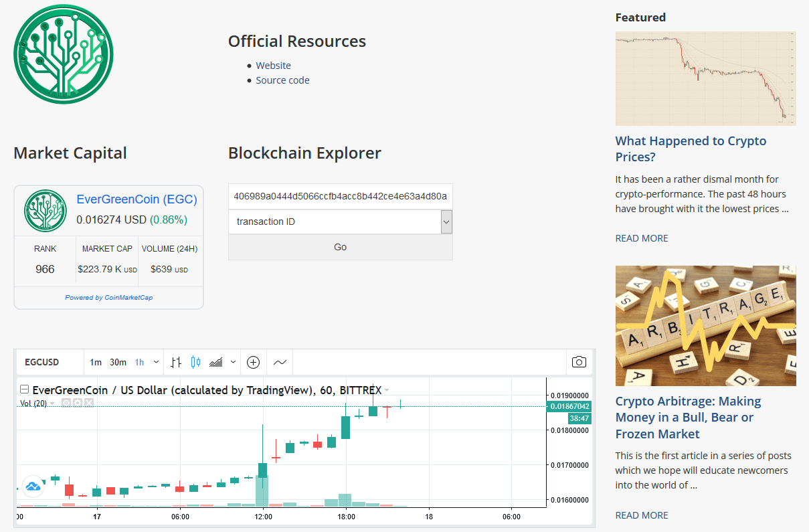Screen dimensions: 809x532
Task: Select the Candlesticks chart style icon
Action: point(195,361)
